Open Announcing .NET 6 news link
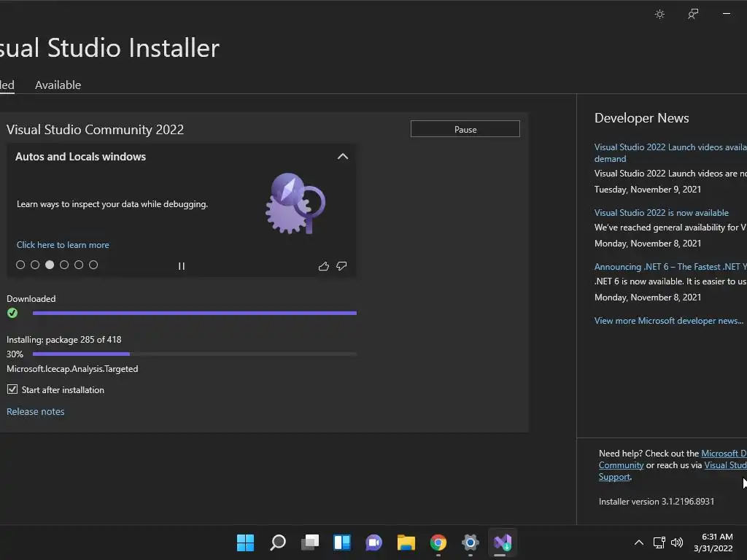Viewport: 747px width, 560px height. [670, 267]
